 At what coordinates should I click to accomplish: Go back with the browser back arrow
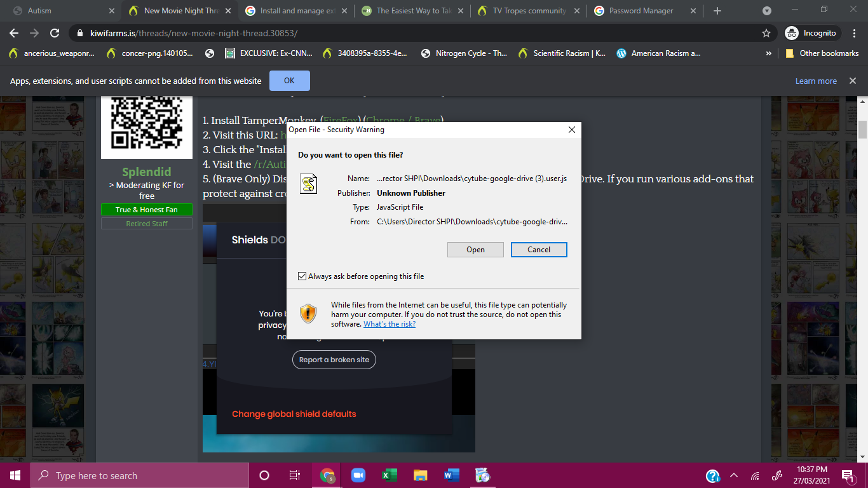pyautogui.click(x=14, y=33)
